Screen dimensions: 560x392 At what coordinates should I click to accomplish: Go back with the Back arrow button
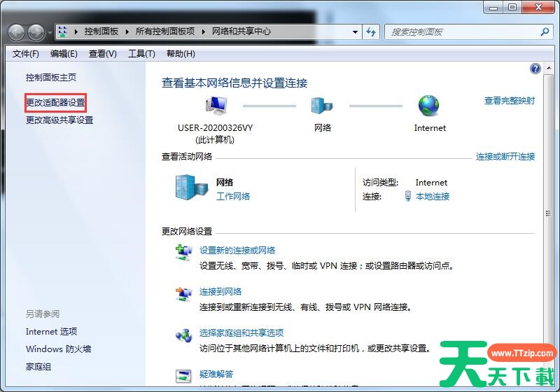tap(16, 32)
